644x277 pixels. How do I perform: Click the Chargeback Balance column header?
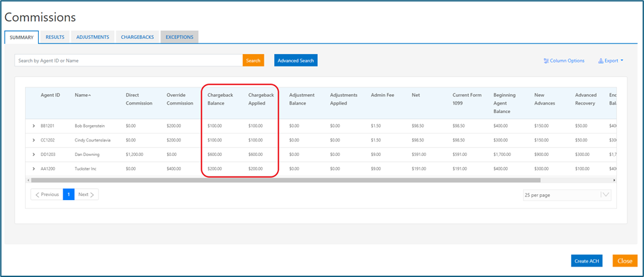pos(220,99)
